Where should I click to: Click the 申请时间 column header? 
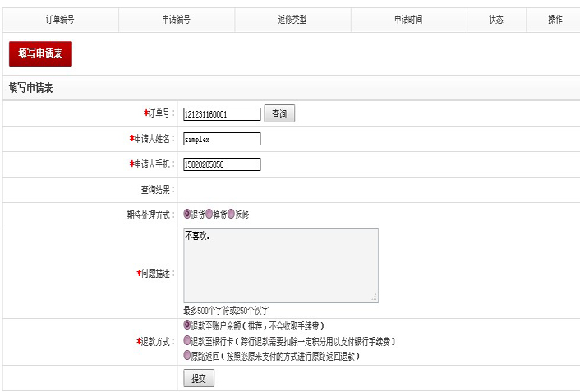coord(407,20)
